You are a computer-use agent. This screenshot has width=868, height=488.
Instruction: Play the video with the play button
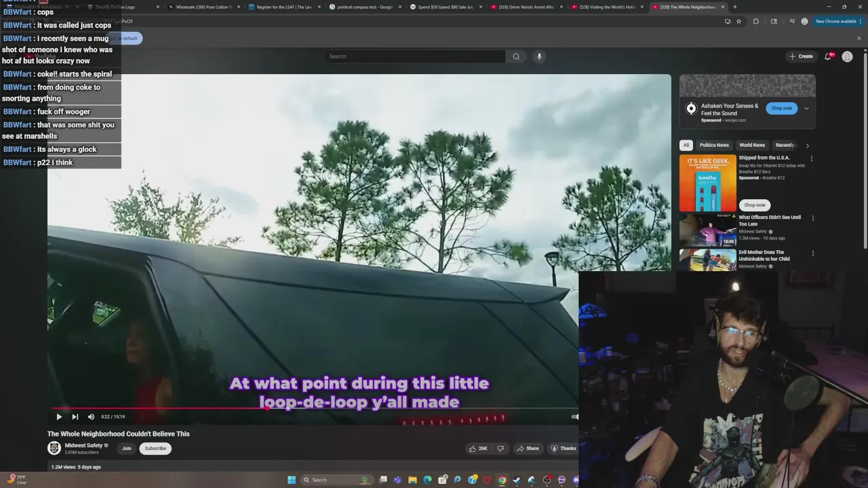pos(59,417)
